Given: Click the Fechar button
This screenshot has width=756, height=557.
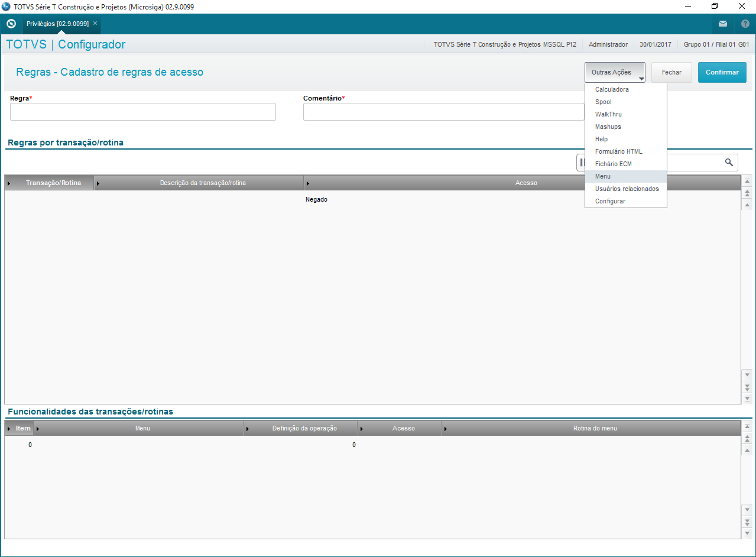Looking at the screenshot, I should point(671,72).
